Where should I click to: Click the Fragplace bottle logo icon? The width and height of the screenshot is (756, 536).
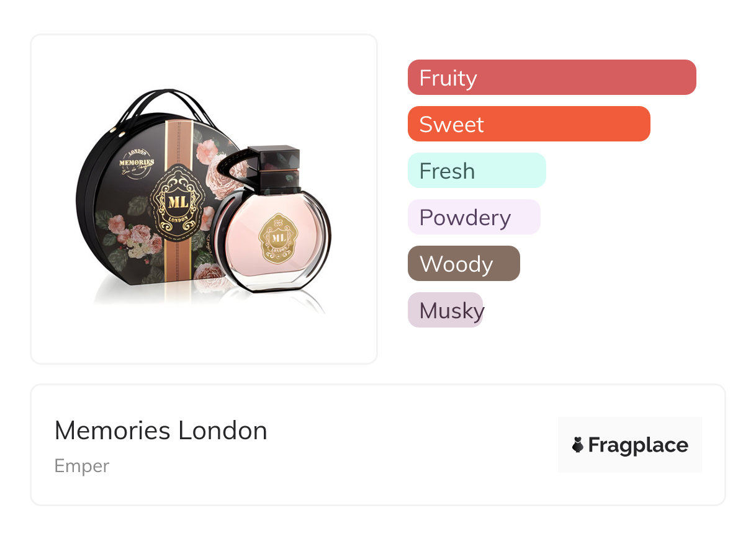coord(578,445)
